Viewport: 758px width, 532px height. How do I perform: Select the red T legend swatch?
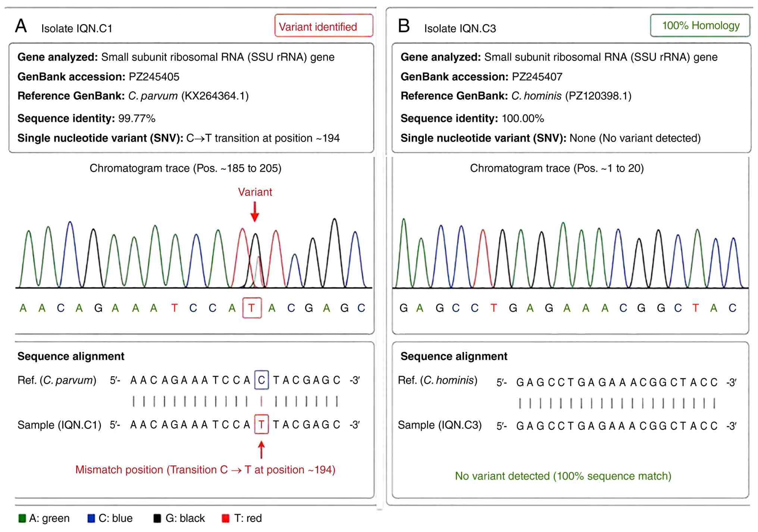(x=226, y=518)
